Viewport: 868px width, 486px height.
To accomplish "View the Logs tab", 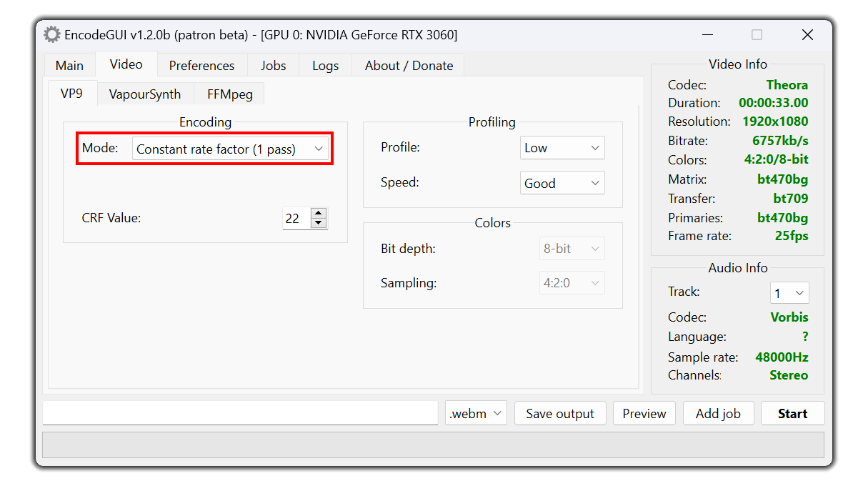I will [x=325, y=65].
